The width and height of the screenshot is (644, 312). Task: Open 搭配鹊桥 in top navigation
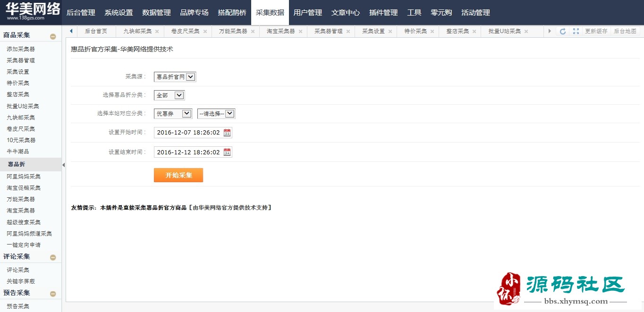click(x=232, y=13)
